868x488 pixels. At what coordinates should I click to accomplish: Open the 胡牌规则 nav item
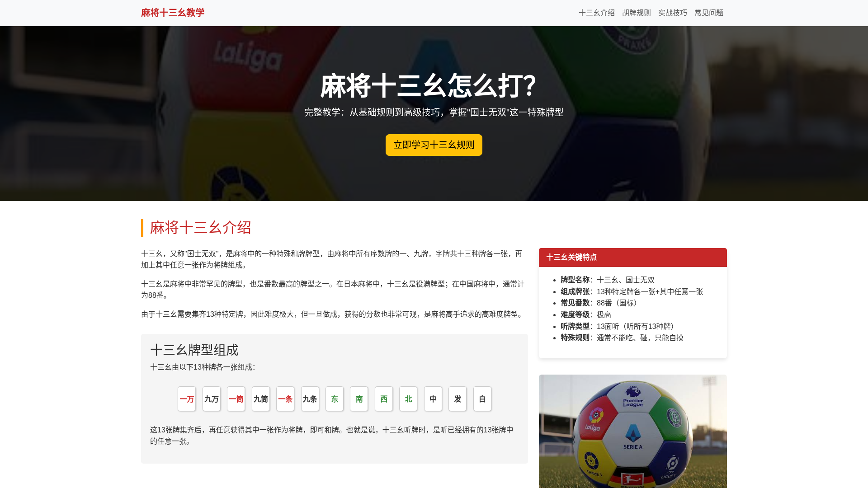(x=637, y=13)
